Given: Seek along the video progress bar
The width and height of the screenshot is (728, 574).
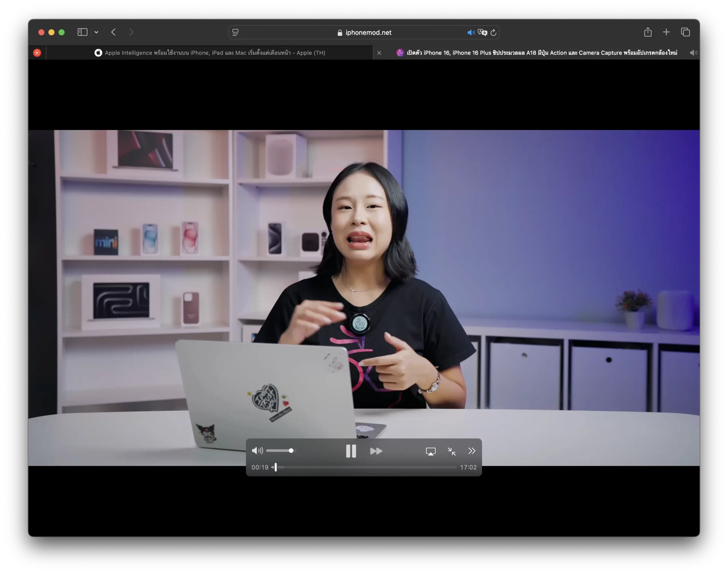Looking at the screenshot, I should coord(364,467).
